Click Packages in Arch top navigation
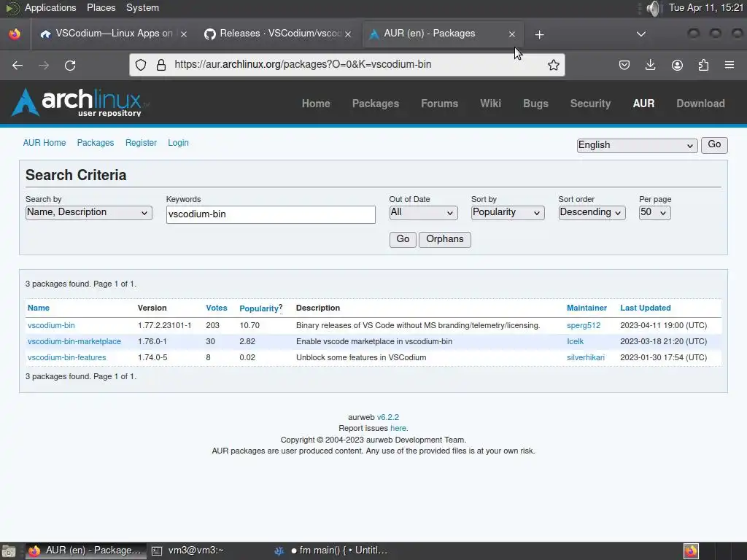The width and height of the screenshot is (747, 560). click(x=376, y=104)
